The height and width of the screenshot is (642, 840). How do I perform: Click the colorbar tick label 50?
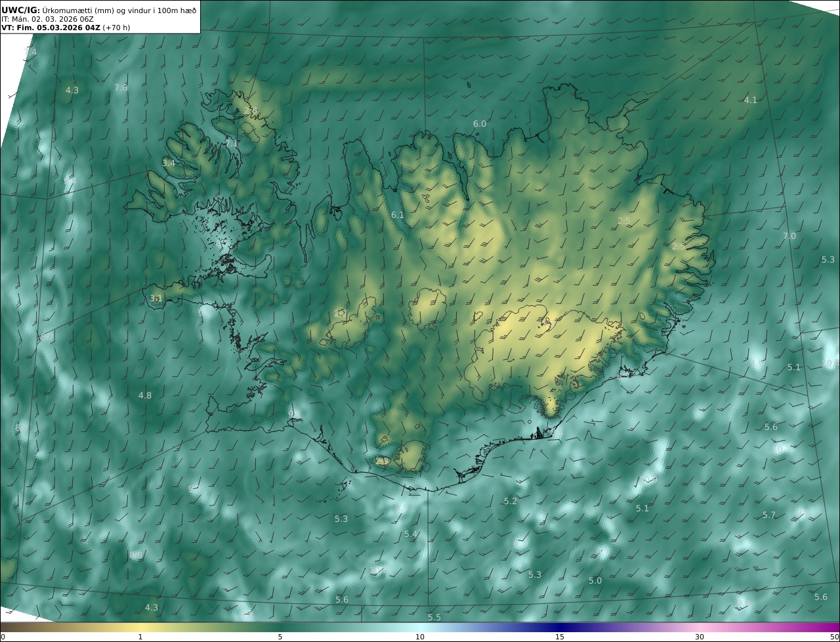[x=834, y=637]
